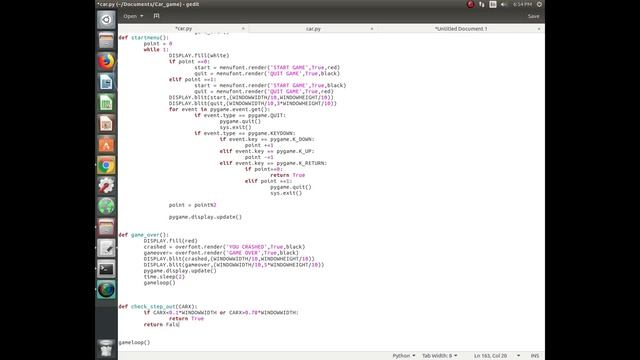Expand the Open recent files dropdown arrow
Image resolution: width=640 pixels, height=360 pixels.
click(142, 16)
